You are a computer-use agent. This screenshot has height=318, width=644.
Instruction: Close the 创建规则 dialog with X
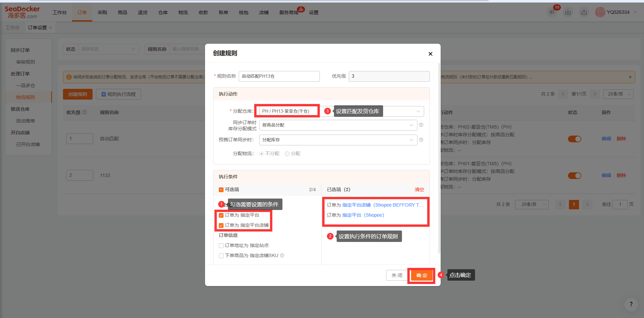(x=430, y=54)
